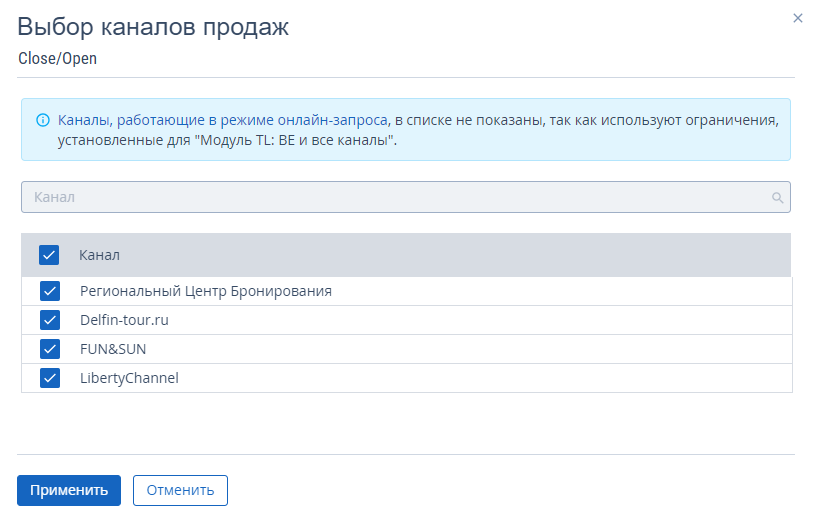The height and width of the screenshot is (525, 814).
Task: Click the info icon in the blue notice
Action: pos(43,120)
